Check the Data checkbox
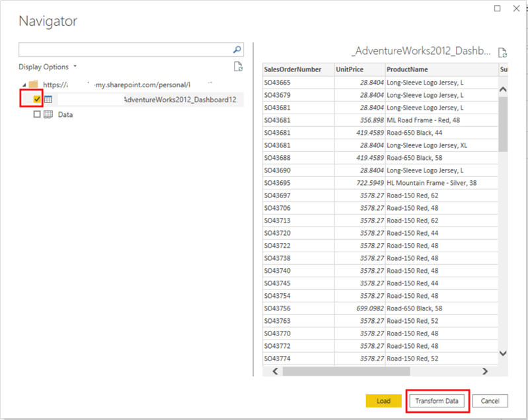Viewport: 528px width, 420px height. coord(37,114)
